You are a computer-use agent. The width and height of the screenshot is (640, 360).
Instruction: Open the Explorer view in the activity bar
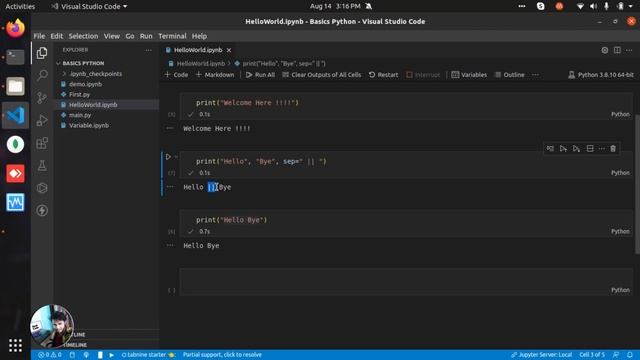(42, 53)
